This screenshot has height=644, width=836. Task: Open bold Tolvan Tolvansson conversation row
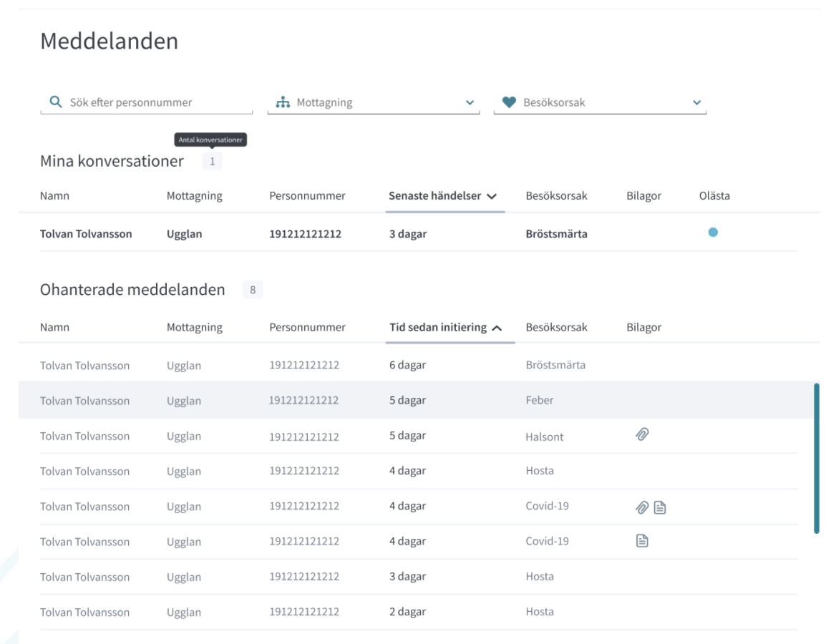point(419,233)
